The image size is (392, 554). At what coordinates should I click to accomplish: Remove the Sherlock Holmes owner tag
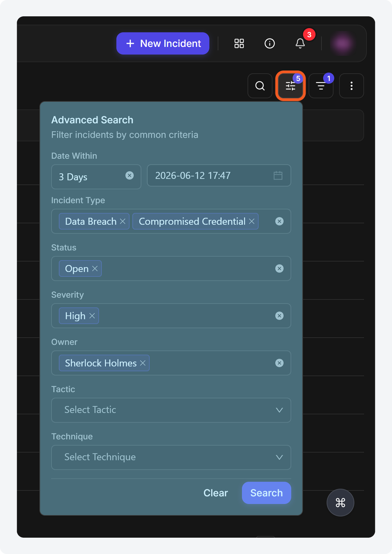143,363
